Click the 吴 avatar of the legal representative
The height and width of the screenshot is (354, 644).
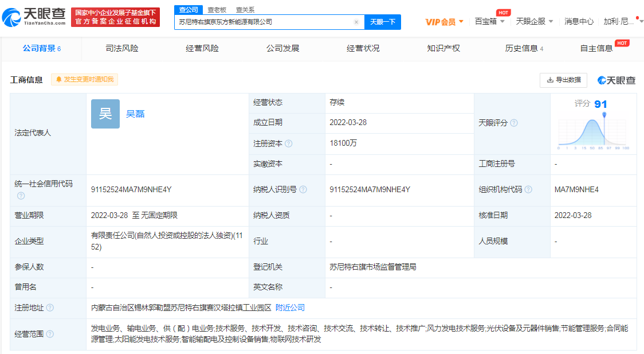click(105, 114)
